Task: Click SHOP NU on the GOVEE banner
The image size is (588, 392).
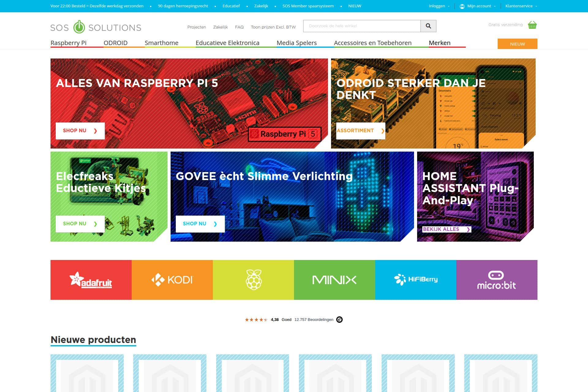Action: tap(200, 224)
